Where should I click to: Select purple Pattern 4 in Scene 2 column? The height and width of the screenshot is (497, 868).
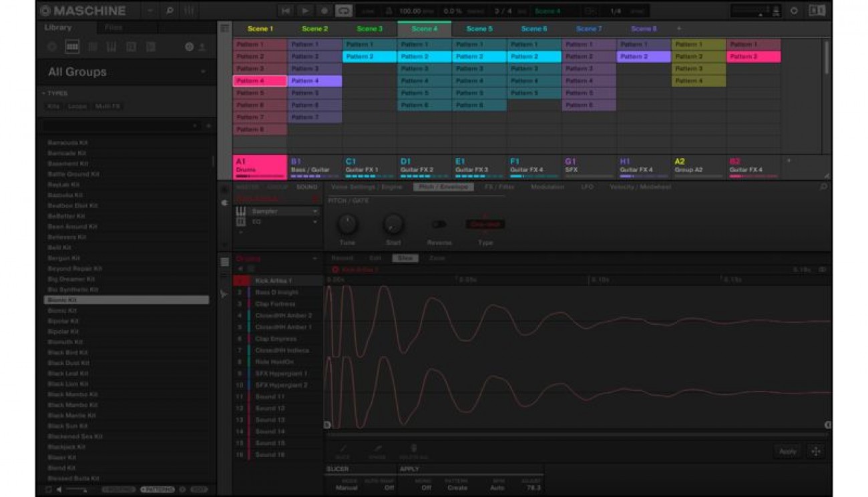pyautogui.click(x=314, y=81)
